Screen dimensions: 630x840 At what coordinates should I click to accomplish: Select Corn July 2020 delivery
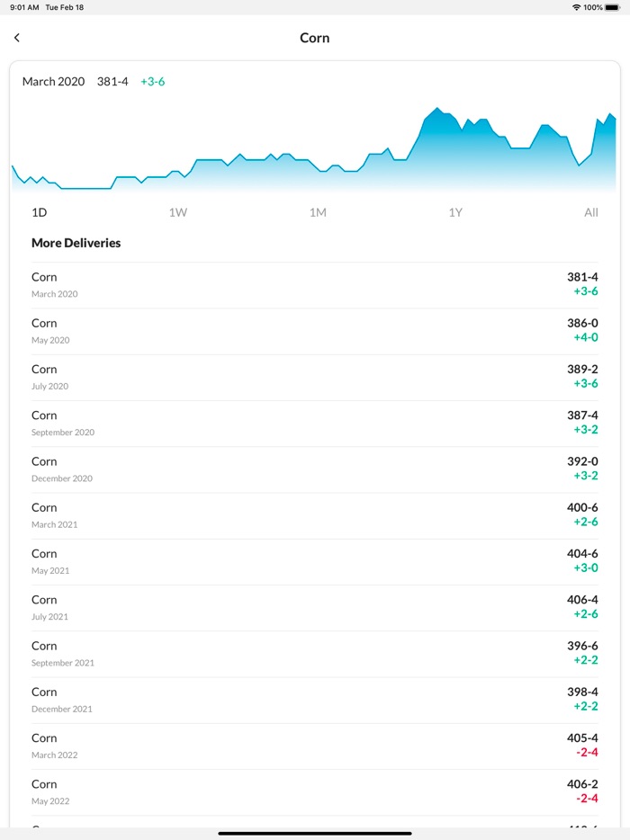click(315, 377)
